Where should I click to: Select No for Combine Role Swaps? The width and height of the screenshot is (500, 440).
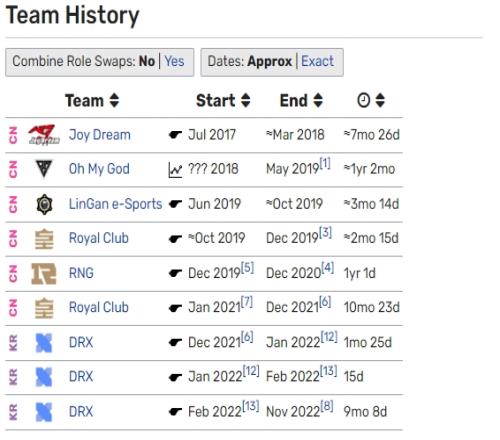147,61
